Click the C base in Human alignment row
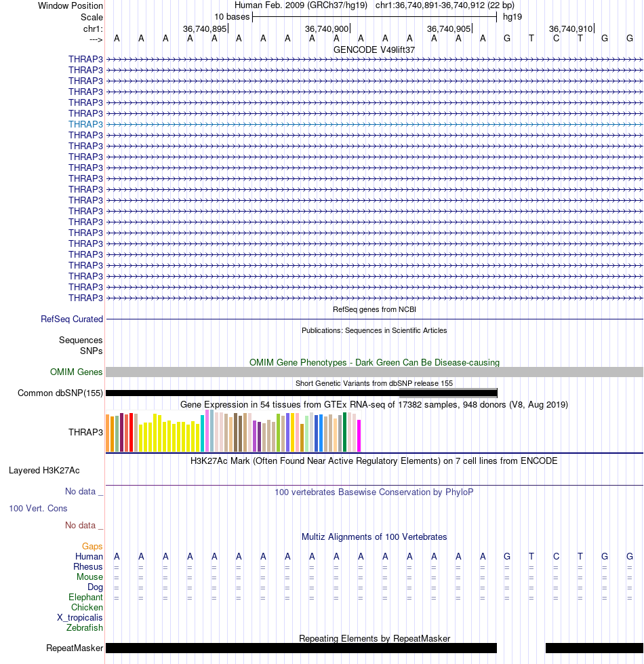Viewport: 644px width, 664px height. tap(556, 556)
